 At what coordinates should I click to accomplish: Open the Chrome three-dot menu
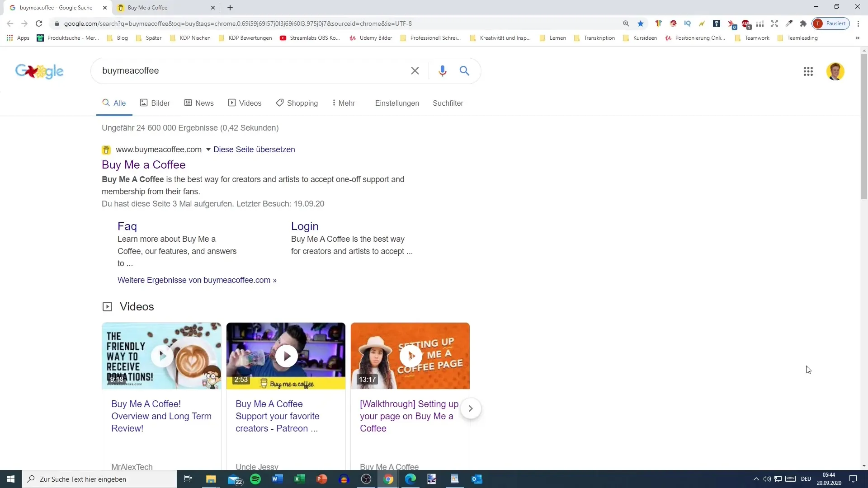coord(858,23)
